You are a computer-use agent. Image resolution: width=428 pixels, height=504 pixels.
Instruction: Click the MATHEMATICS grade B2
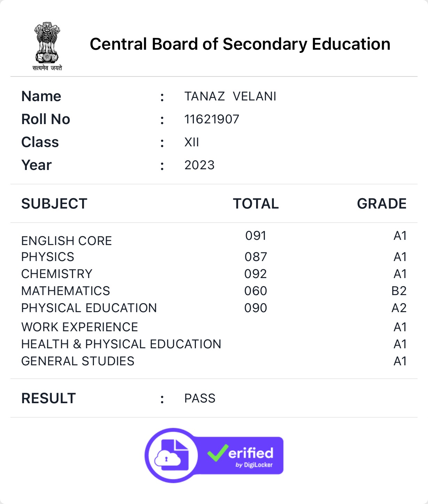(399, 291)
